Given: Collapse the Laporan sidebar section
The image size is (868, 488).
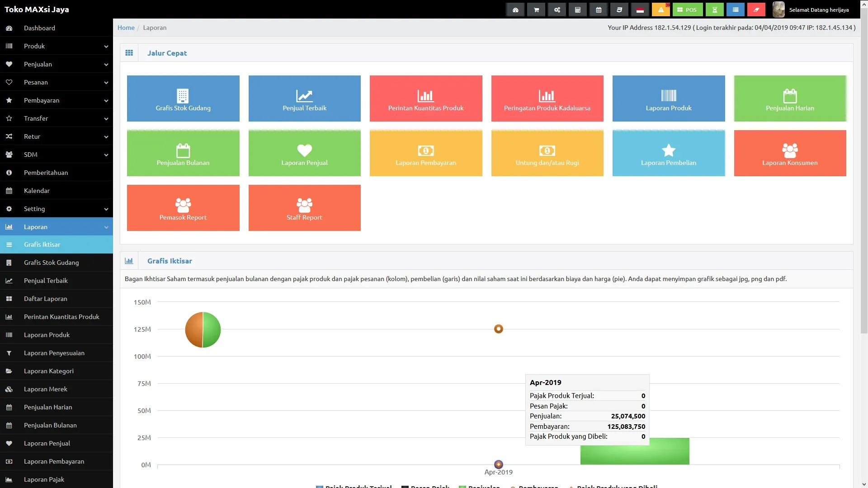Looking at the screenshot, I should pyautogui.click(x=57, y=227).
